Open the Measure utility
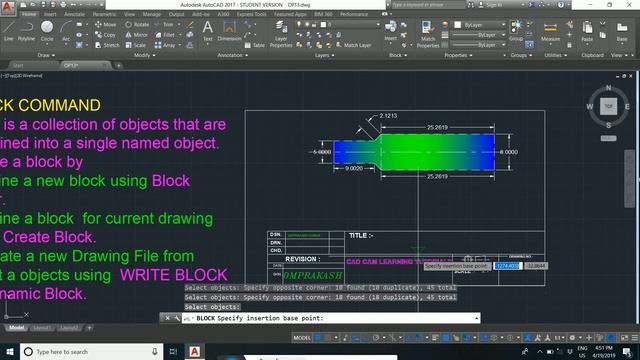Viewport: 640px width, 360px height. (550, 32)
